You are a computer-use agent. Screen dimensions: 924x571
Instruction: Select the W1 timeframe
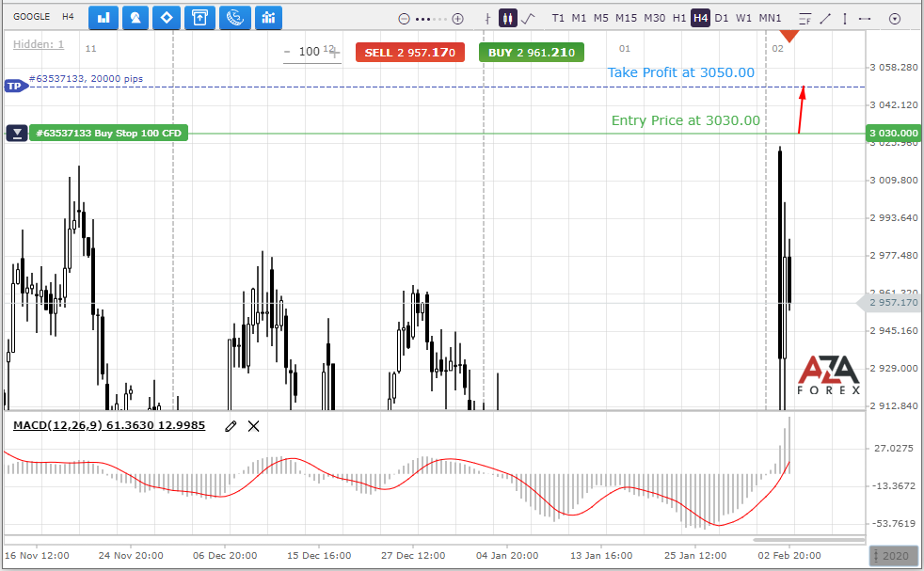743,18
